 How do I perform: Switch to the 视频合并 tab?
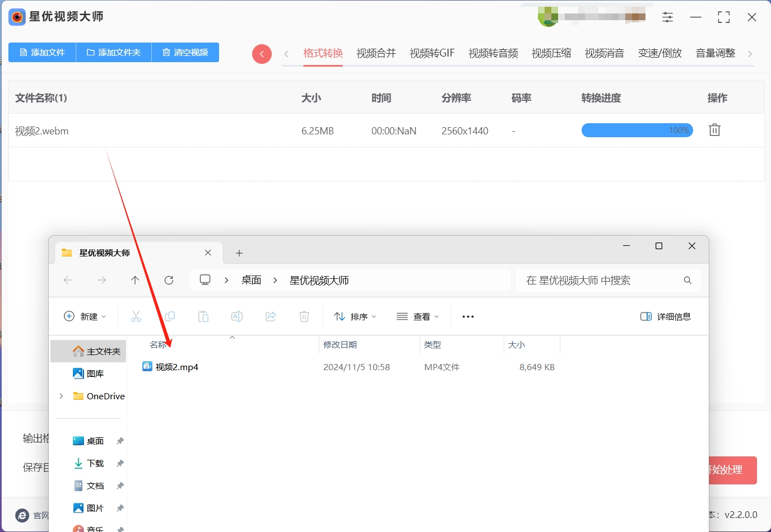(376, 53)
